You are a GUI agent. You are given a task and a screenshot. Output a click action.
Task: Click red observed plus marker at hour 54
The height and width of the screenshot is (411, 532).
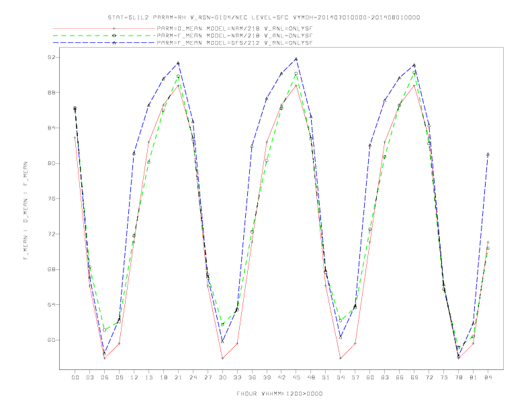[341, 358]
